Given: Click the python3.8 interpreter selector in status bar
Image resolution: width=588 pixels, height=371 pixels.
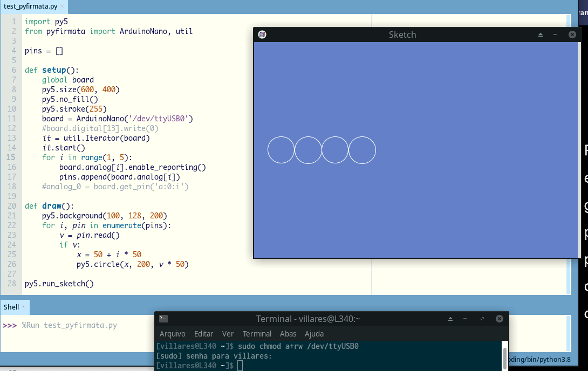Looking at the screenshot, I should click(545, 359).
